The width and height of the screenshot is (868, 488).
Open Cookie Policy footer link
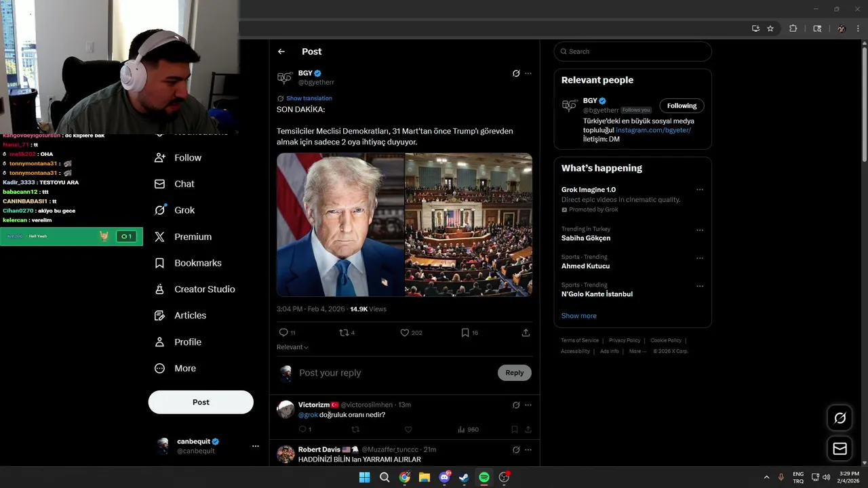coord(666,340)
